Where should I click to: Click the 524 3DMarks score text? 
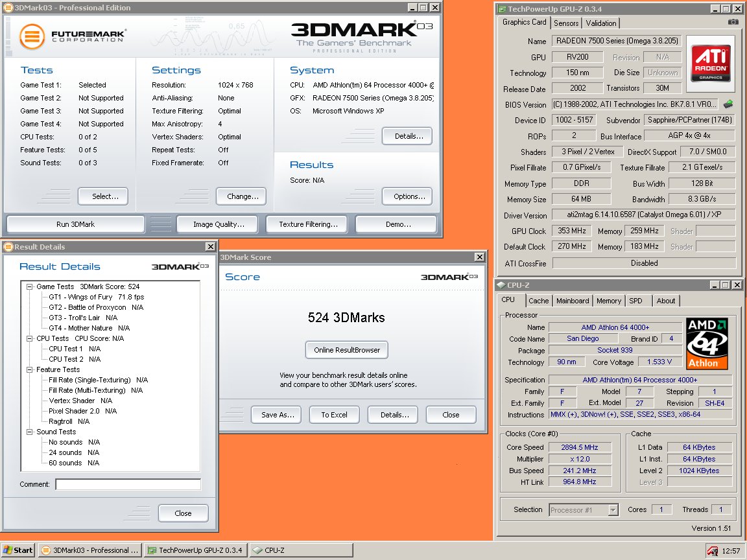tap(346, 318)
